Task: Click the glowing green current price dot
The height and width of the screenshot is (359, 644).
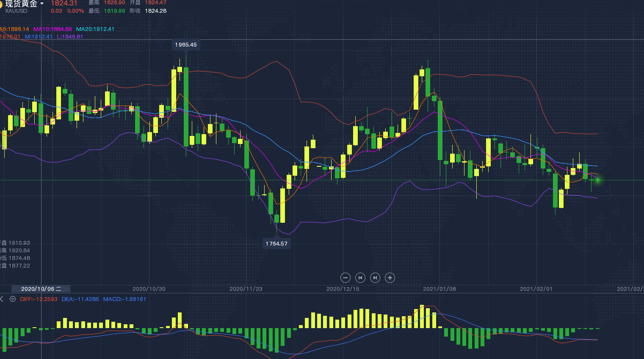Action: click(x=597, y=180)
